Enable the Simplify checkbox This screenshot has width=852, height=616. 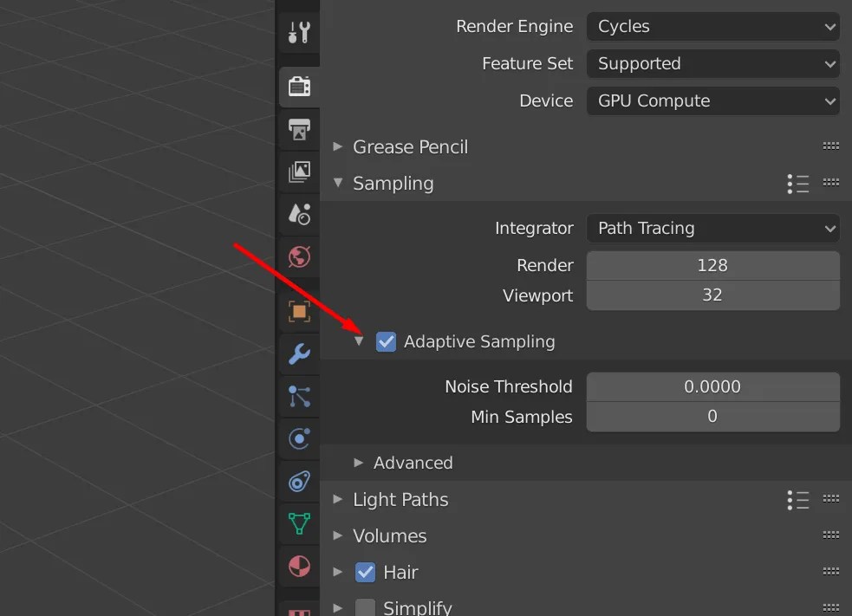tap(365, 606)
